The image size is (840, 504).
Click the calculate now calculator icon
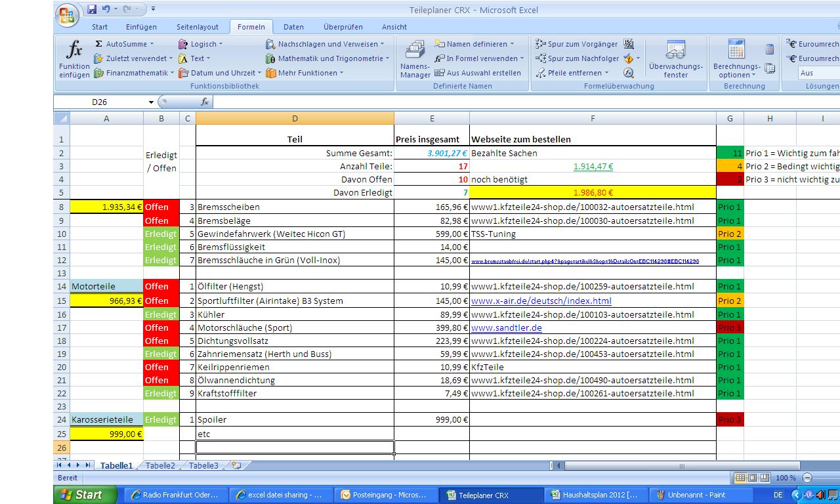[x=770, y=49]
